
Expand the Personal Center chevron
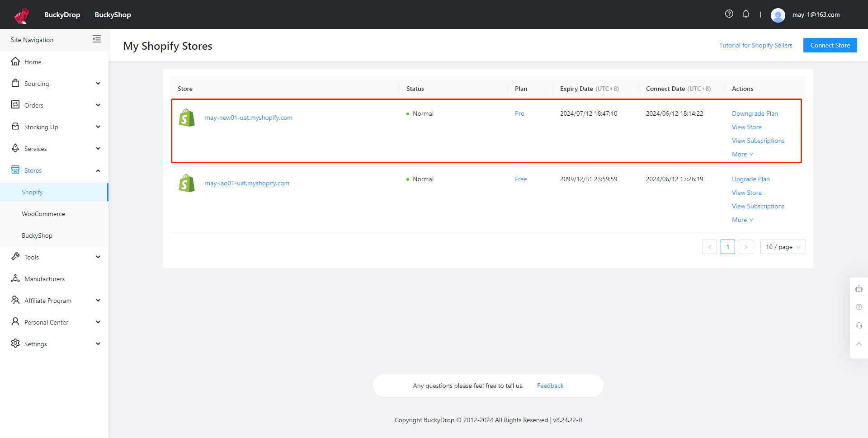point(98,322)
